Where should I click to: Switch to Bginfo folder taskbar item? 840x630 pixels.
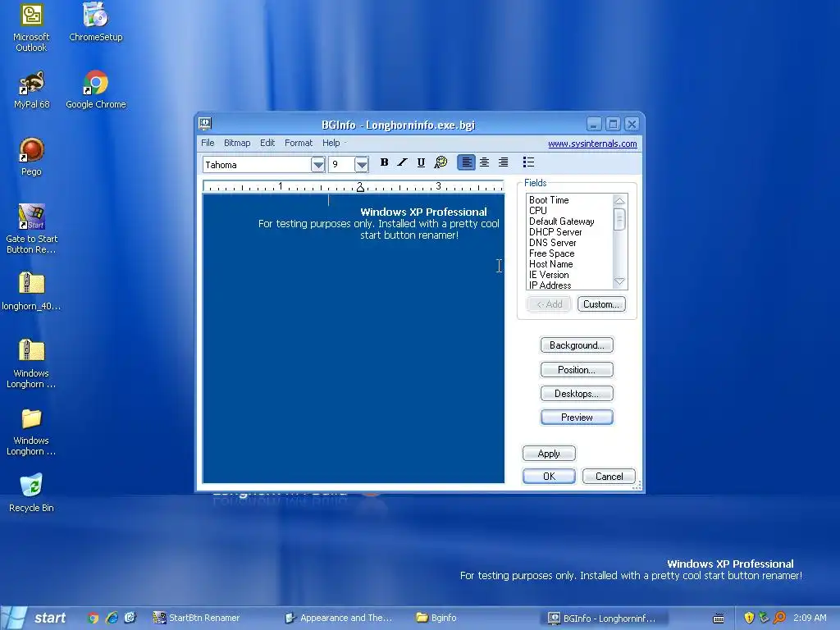click(436, 619)
